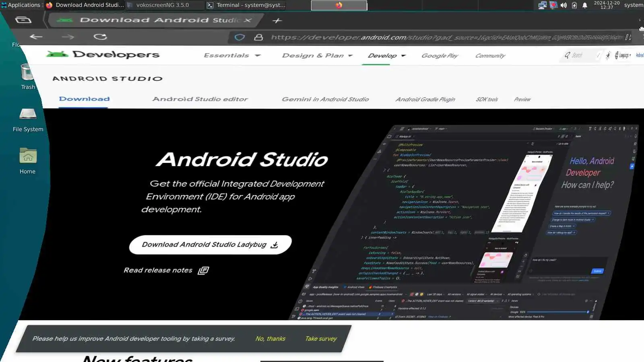Viewport: 644px width, 362px height.
Task: Click the volume speaker tray icon
Action: click(x=563, y=5)
